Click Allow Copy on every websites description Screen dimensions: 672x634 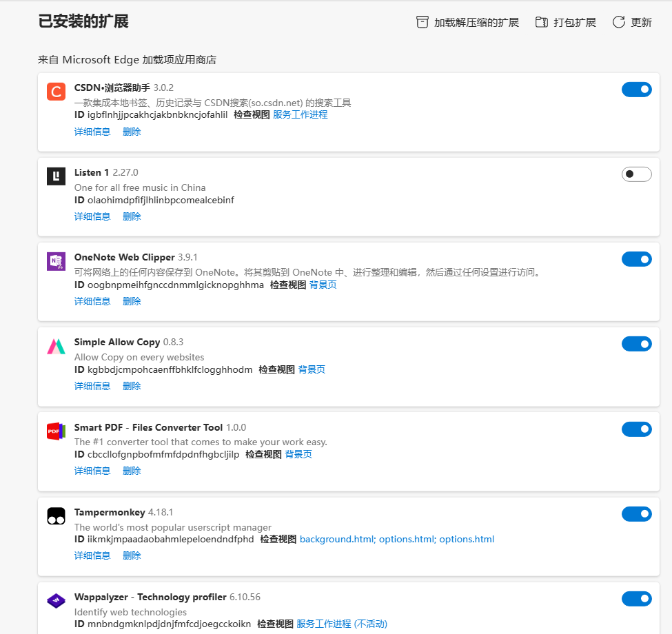click(139, 357)
